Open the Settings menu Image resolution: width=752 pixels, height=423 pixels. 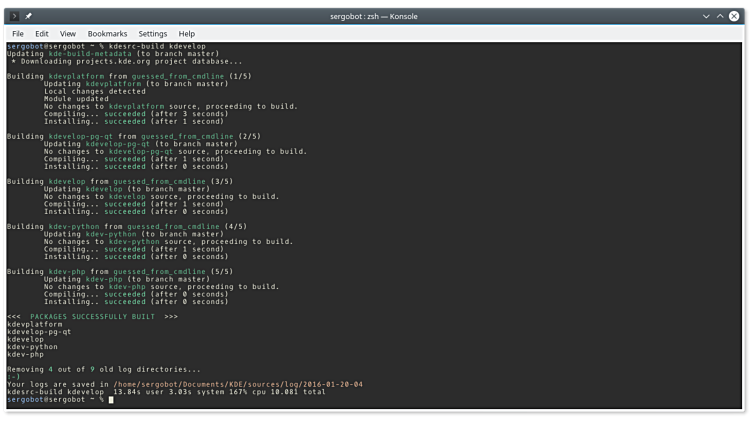coord(152,34)
